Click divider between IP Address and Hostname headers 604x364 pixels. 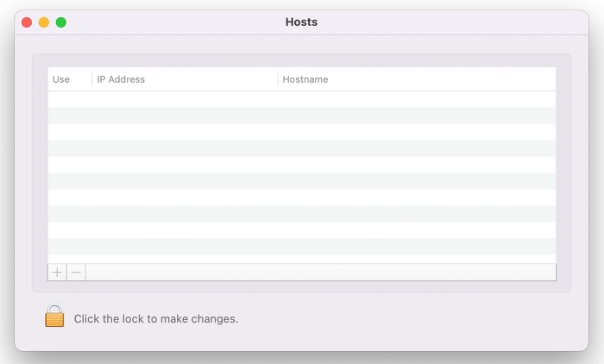[278, 79]
